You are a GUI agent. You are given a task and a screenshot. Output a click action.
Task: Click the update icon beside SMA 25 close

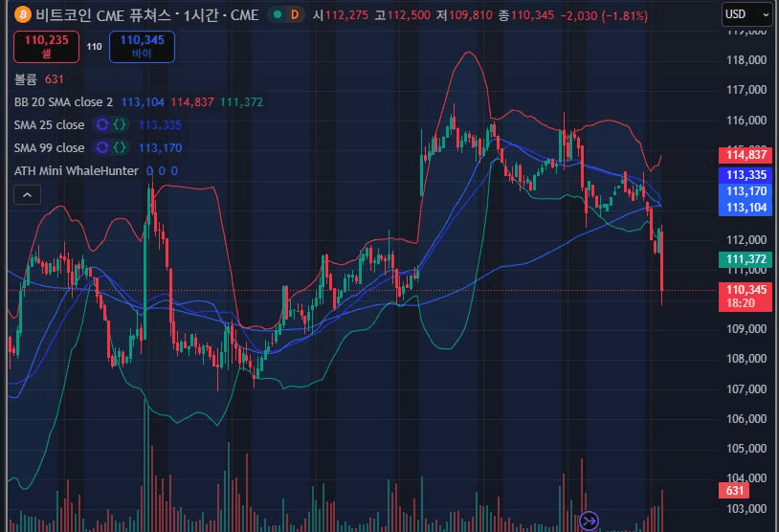pyautogui.click(x=102, y=124)
